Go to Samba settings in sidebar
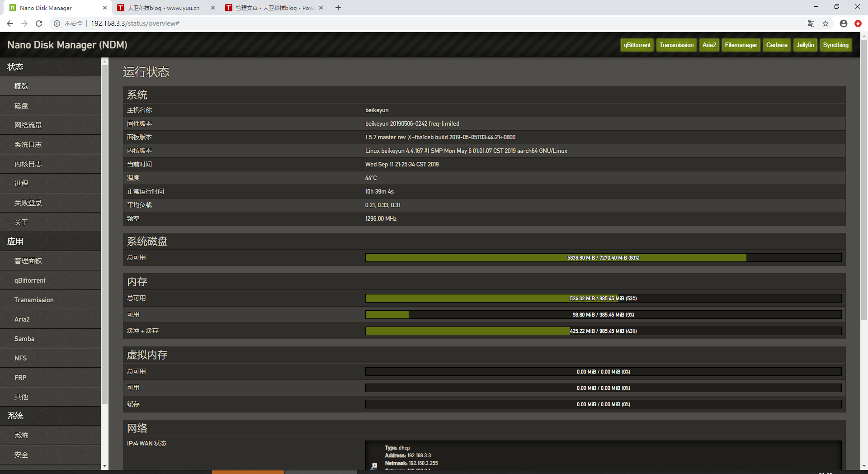868x474 pixels. click(24, 339)
